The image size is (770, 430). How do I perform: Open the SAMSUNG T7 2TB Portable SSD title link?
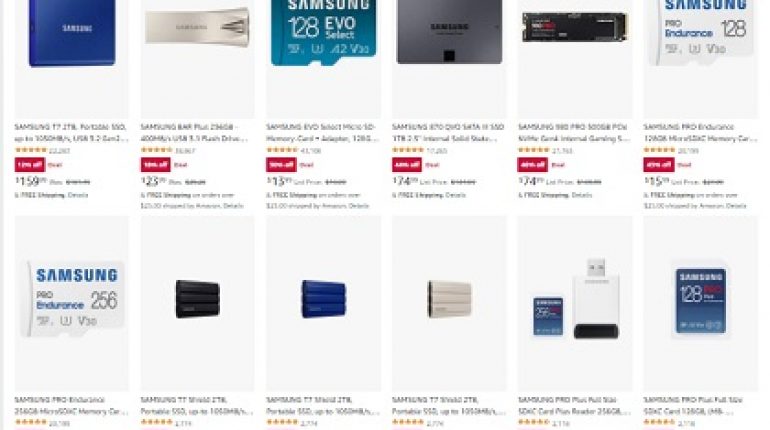pyautogui.click(x=72, y=133)
